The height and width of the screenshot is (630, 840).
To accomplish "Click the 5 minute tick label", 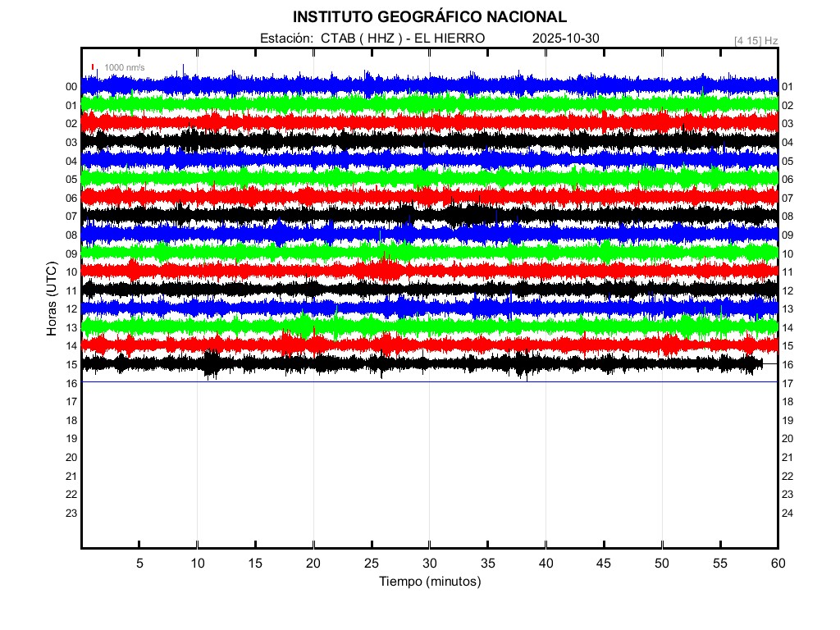I will [139, 563].
